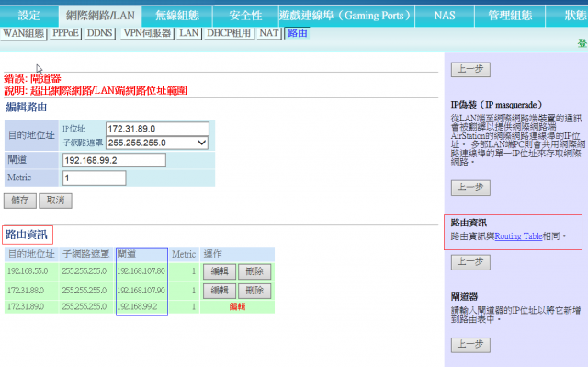588x367 pixels.
Task: Open the Routing Table help link
Action: coord(518,236)
